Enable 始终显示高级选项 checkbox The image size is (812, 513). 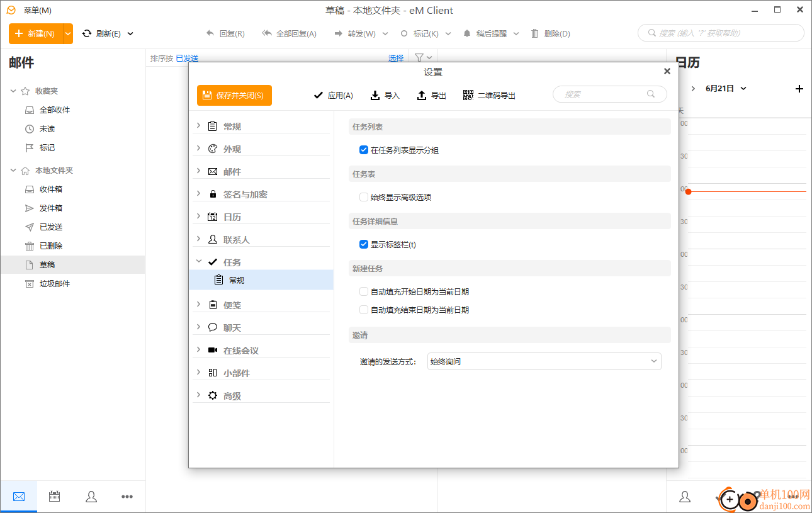[x=363, y=197]
